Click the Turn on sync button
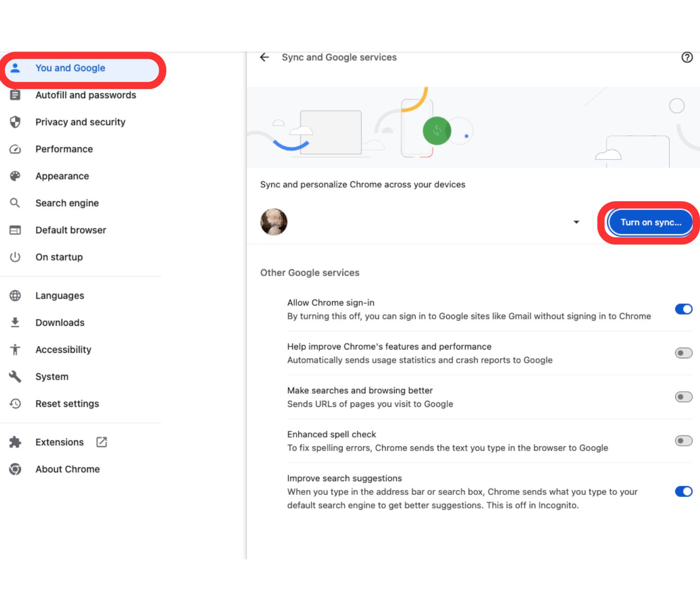 [x=650, y=223]
